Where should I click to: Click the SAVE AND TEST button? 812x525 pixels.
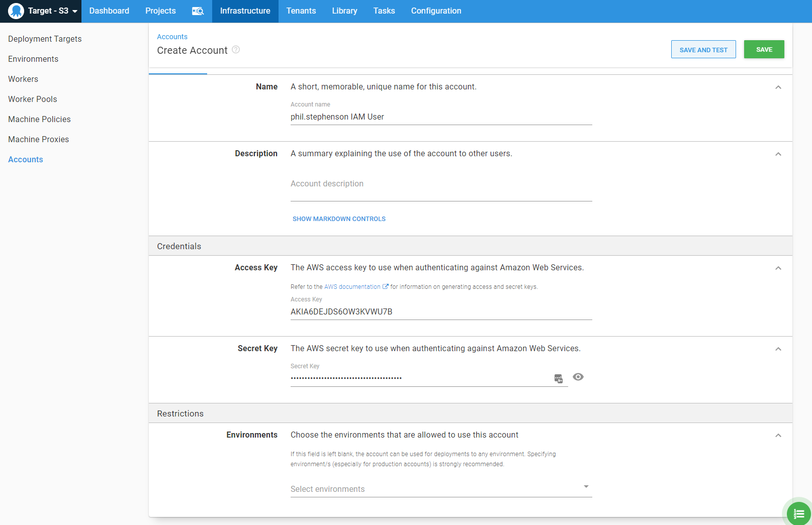(703, 49)
